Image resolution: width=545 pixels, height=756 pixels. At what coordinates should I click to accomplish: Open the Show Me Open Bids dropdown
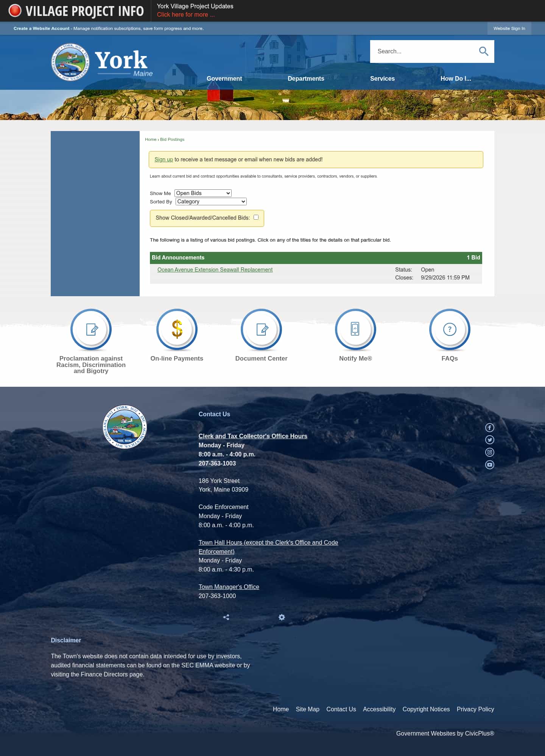tap(203, 193)
